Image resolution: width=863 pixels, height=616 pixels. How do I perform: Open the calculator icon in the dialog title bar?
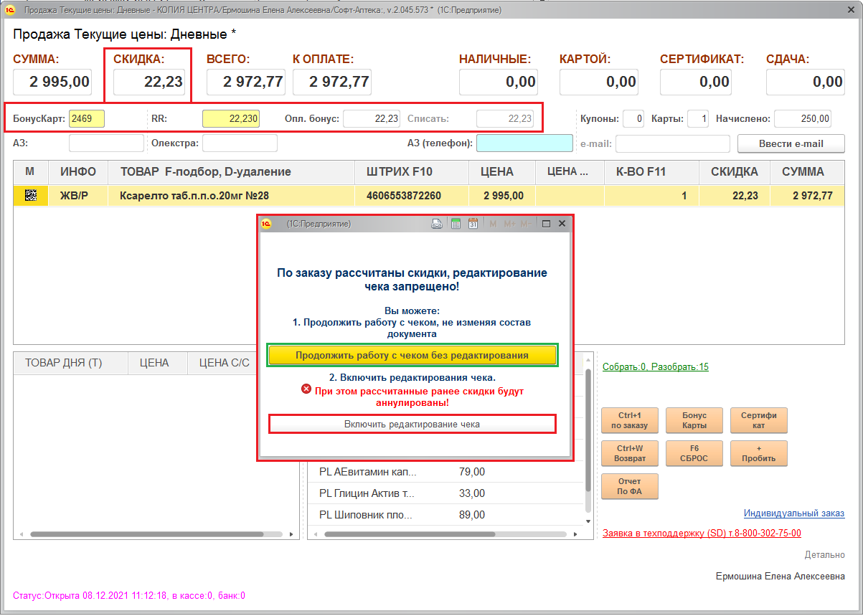[x=456, y=224]
